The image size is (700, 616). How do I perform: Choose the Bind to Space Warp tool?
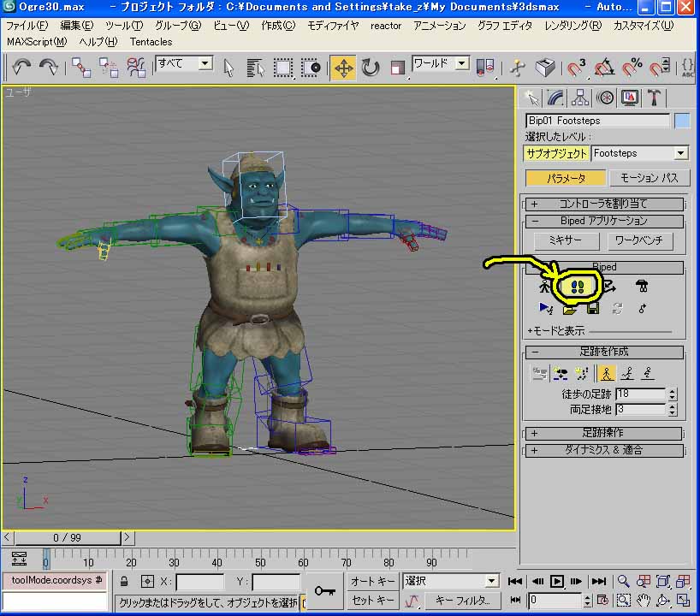[136, 68]
